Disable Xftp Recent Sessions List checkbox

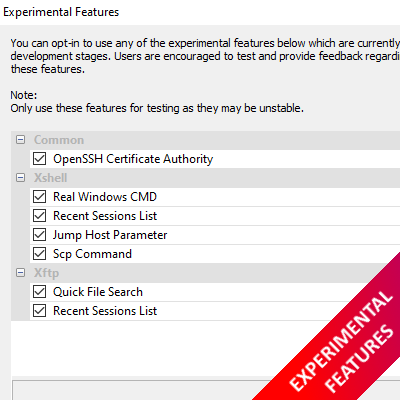[x=39, y=311]
